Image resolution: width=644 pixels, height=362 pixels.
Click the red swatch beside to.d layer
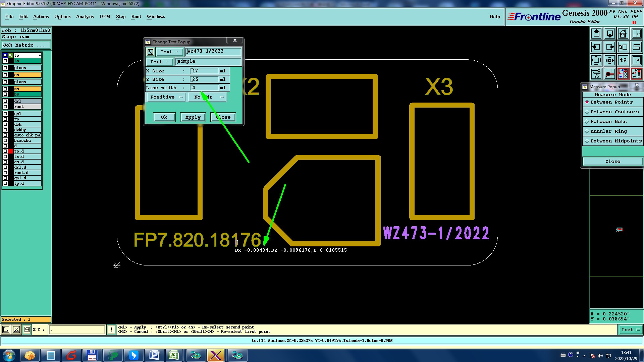coord(11,151)
